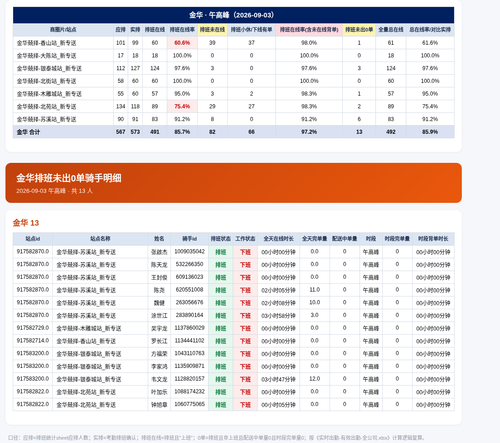
Task: Click station id "917582714.0"
Action: [x=33, y=341]
